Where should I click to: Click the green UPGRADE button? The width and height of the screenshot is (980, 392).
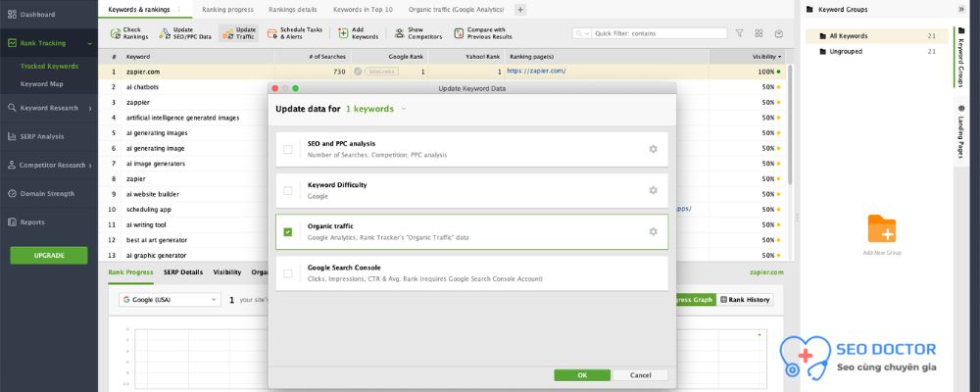48,255
